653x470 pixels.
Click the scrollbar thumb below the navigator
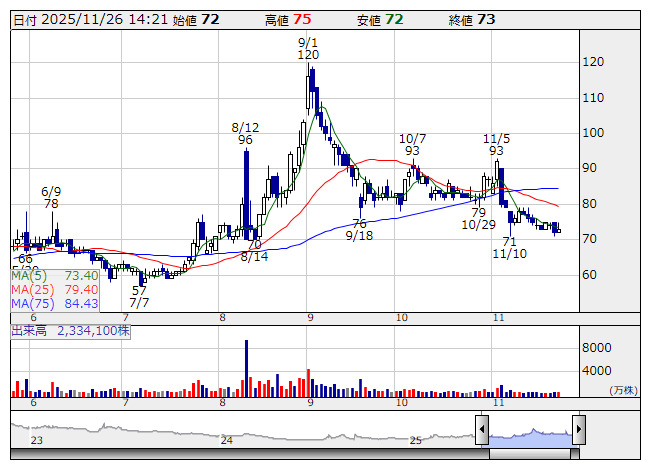coord(530,454)
